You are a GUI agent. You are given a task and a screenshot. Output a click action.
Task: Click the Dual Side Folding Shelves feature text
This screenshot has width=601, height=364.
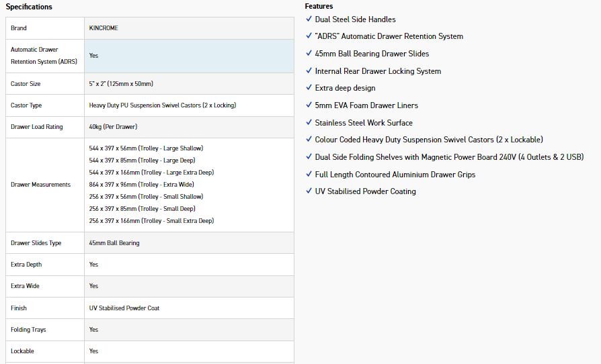(449, 157)
